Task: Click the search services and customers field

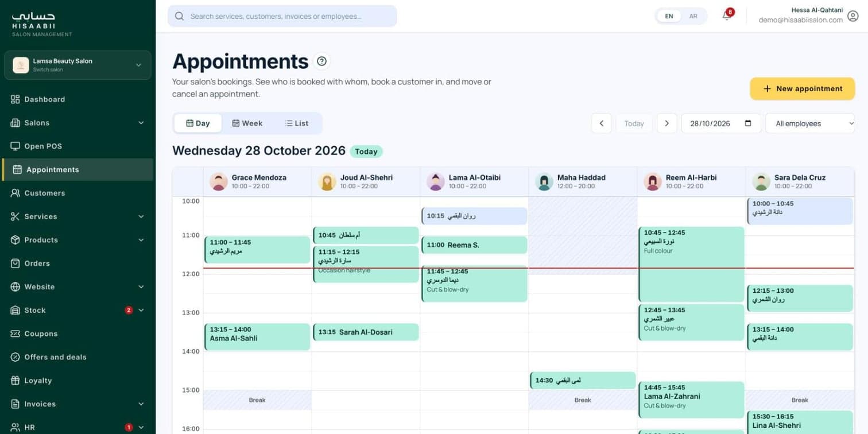Action: (x=282, y=16)
